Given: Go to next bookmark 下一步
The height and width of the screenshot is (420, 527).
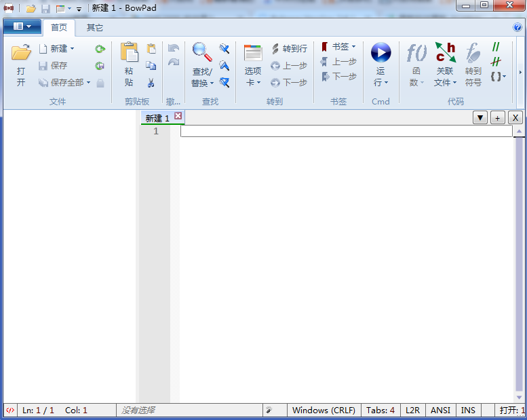Looking at the screenshot, I should tap(338, 77).
